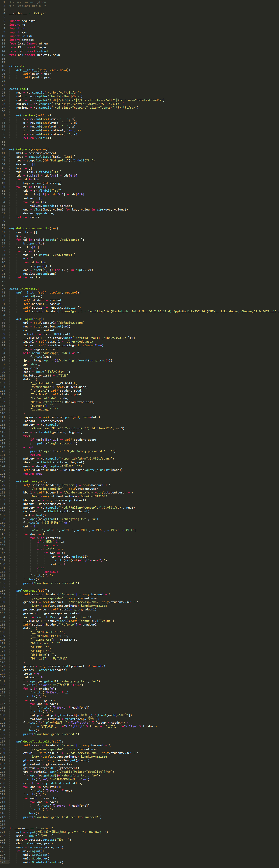Screen dimensions: 279x868
Task: Select the '__author__' variable name
Action: (x=18, y=14)
